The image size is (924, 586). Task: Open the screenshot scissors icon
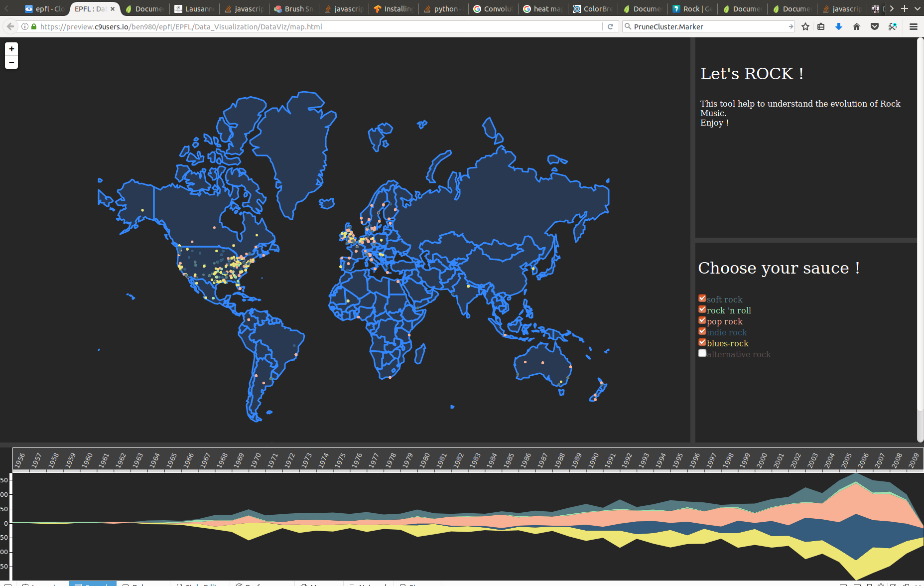point(893,26)
